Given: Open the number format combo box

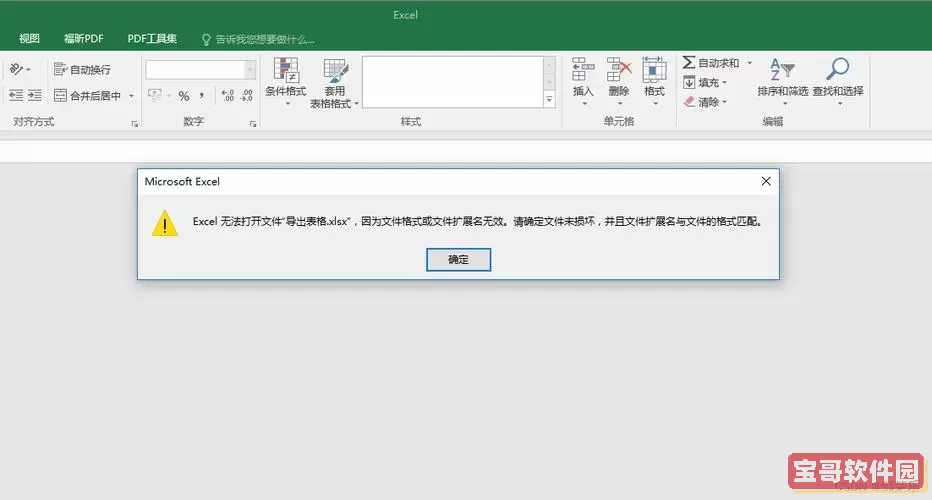Looking at the screenshot, I should tap(201, 70).
